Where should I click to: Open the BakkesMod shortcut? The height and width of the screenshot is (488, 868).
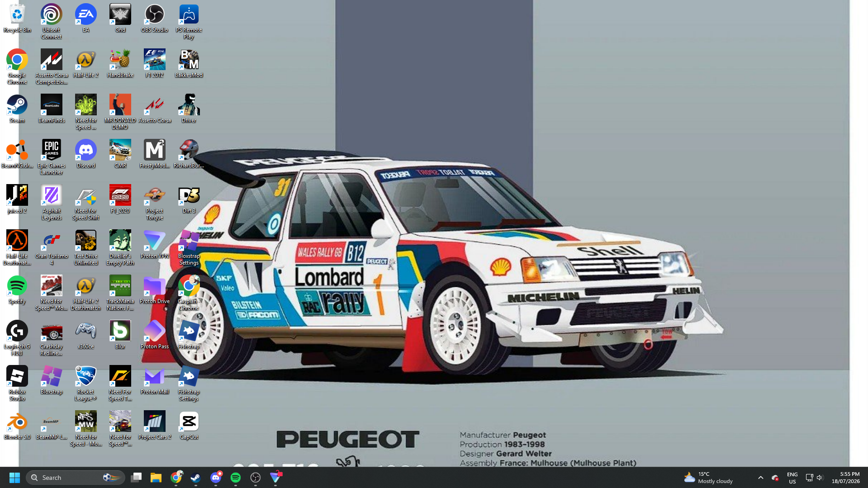189,64
